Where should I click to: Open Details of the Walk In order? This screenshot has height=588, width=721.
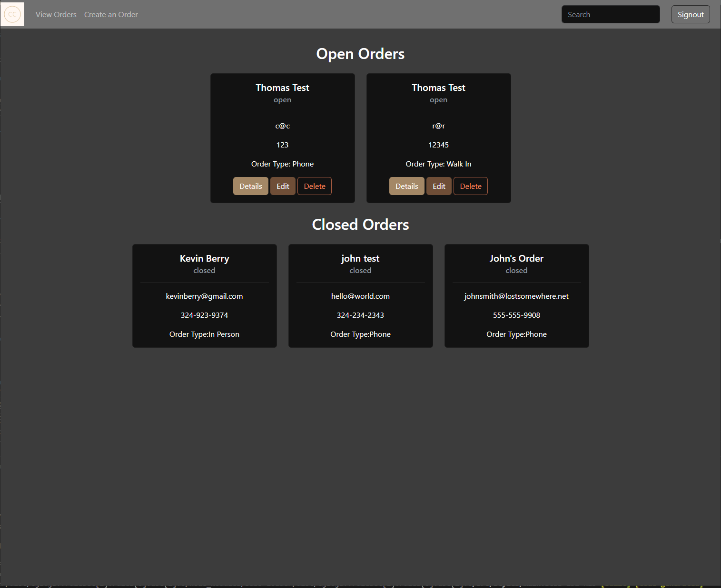(x=406, y=186)
